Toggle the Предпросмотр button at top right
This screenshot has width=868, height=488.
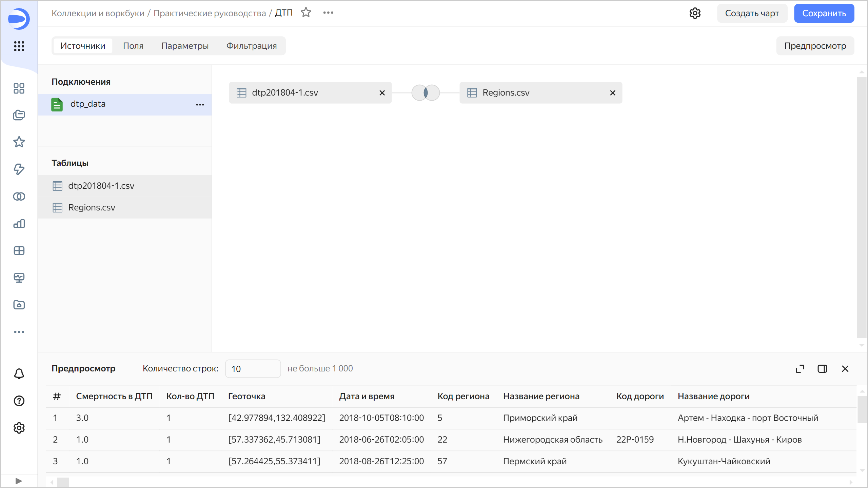(x=815, y=46)
